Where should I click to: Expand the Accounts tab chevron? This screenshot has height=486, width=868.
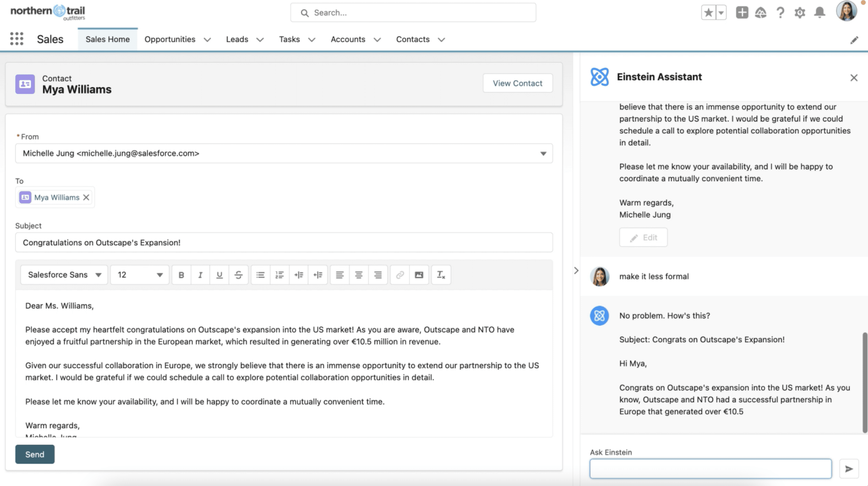coord(377,40)
